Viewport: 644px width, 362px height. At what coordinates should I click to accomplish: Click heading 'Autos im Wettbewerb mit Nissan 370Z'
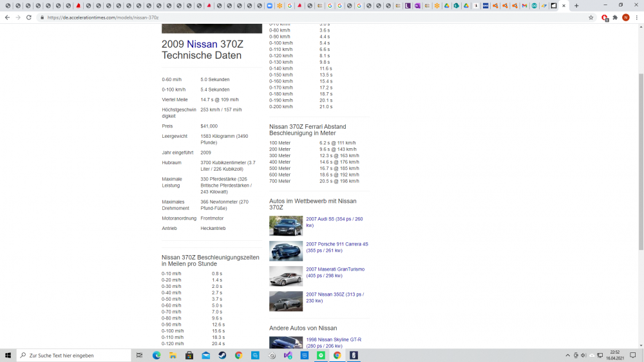312,204
